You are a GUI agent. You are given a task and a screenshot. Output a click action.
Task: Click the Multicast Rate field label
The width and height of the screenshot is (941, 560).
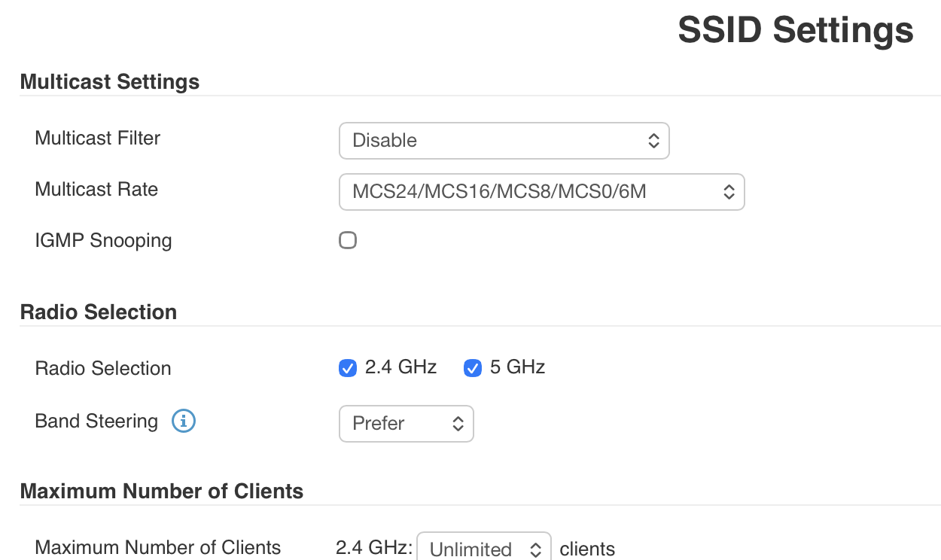(96, 189)
